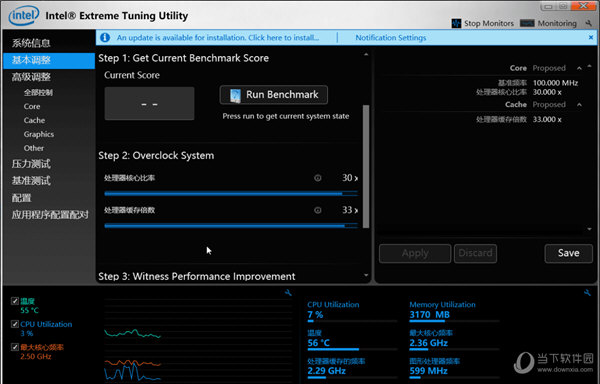The width and height of the screenshot is (600, 384).
Task: Click the Discard button
Action: click(x=475, y=253)
